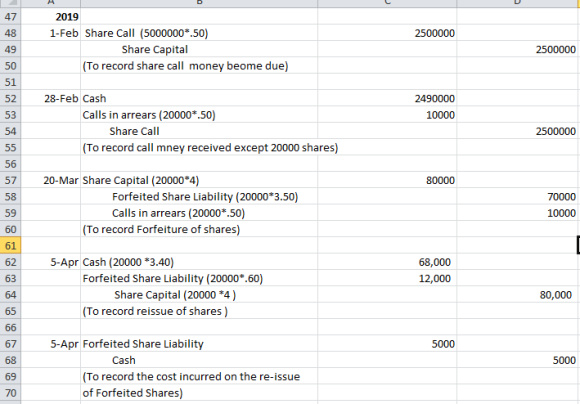Select row header 70

point(10,393)
